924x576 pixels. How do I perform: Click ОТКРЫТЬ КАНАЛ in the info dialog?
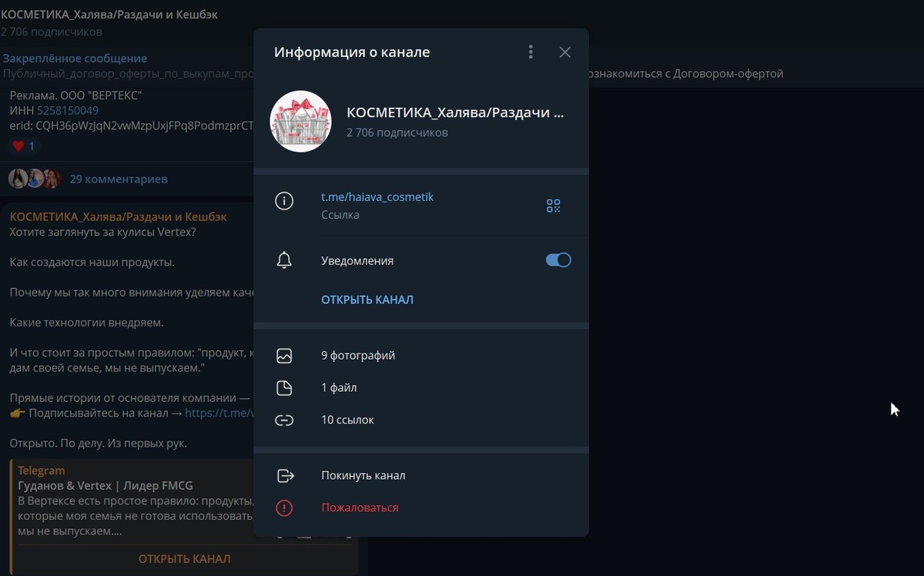[367, 300]
